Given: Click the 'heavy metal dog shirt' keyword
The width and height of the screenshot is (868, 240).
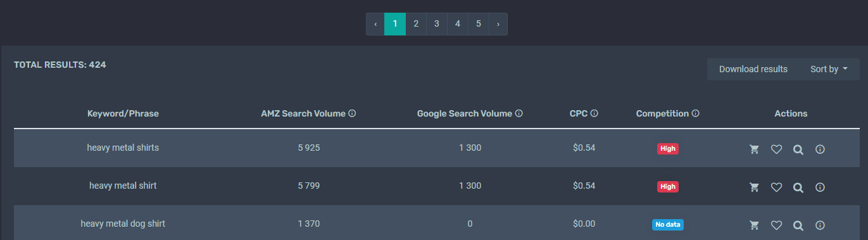Looking at the screenshot, I should coord(123,224).
